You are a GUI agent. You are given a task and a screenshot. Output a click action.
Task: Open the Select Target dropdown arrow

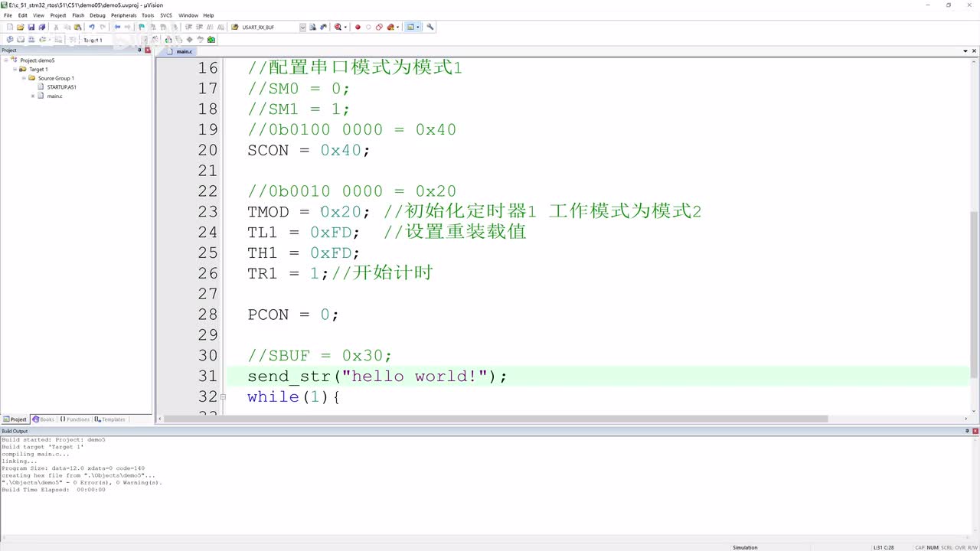point(144,40)
